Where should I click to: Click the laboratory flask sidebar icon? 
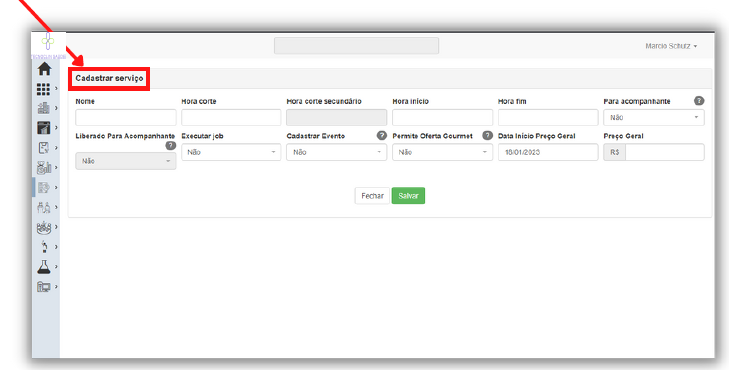tap(44, 267)
